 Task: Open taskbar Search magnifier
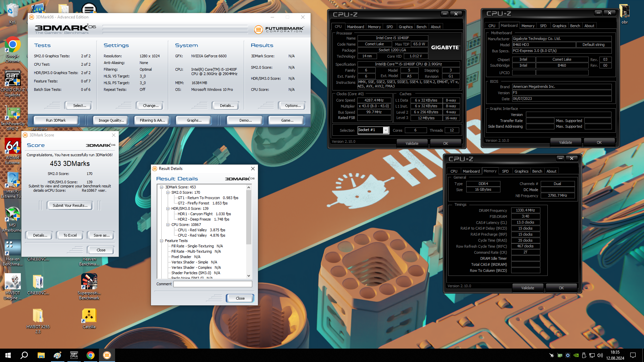click(24, 355)
